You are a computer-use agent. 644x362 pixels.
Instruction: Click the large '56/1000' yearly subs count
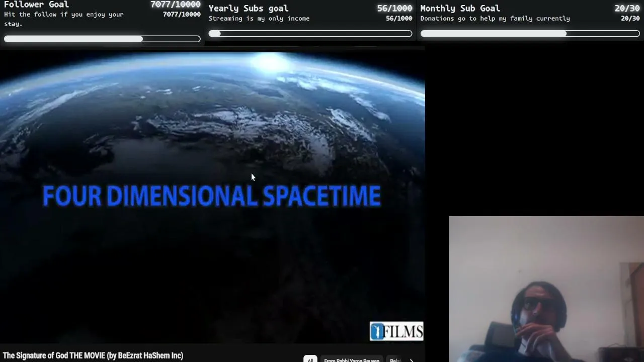(x=394, y=8)
